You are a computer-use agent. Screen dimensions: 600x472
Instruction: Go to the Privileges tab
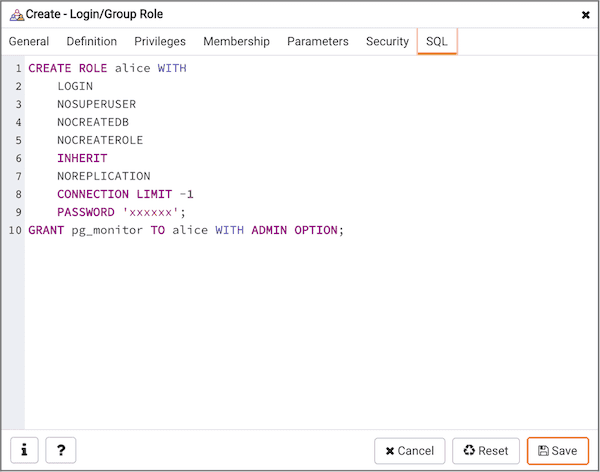point(160,42)
